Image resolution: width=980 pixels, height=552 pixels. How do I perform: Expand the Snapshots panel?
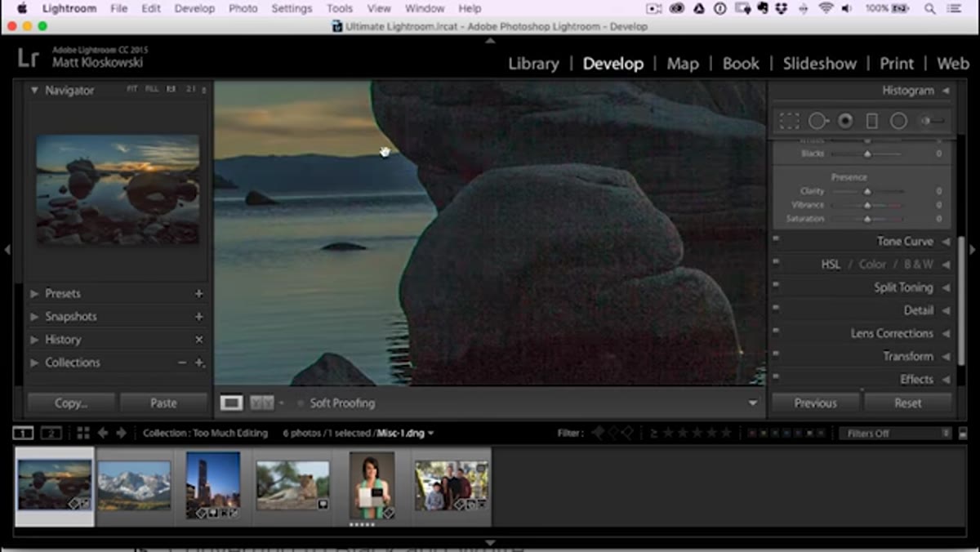pos(34,316)
